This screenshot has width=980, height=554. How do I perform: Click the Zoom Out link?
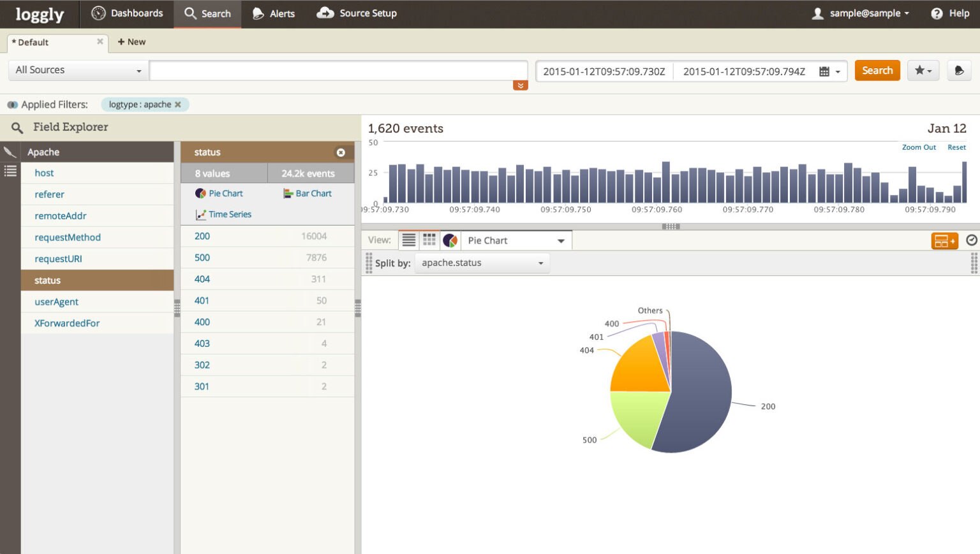(x=918, y=147)
